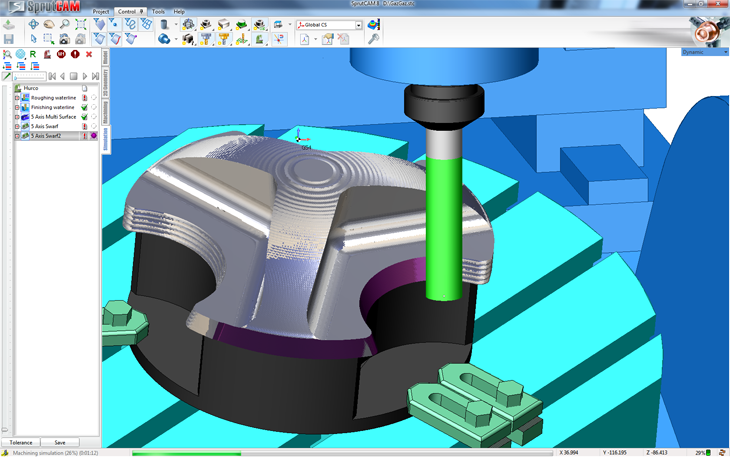Image resolution: width=730 pixels, height=457 pixels.
Task: Open the Project menu
Action: [101, 12]
